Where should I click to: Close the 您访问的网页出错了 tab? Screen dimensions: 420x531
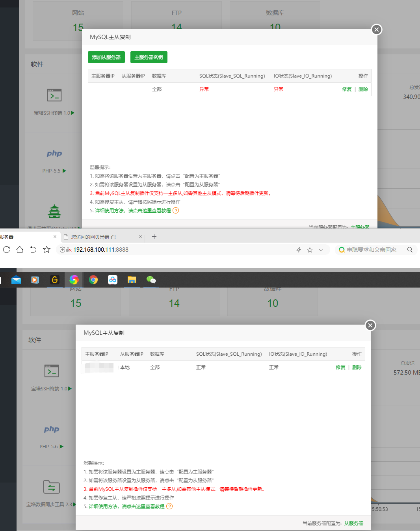(x=140, y=237)
